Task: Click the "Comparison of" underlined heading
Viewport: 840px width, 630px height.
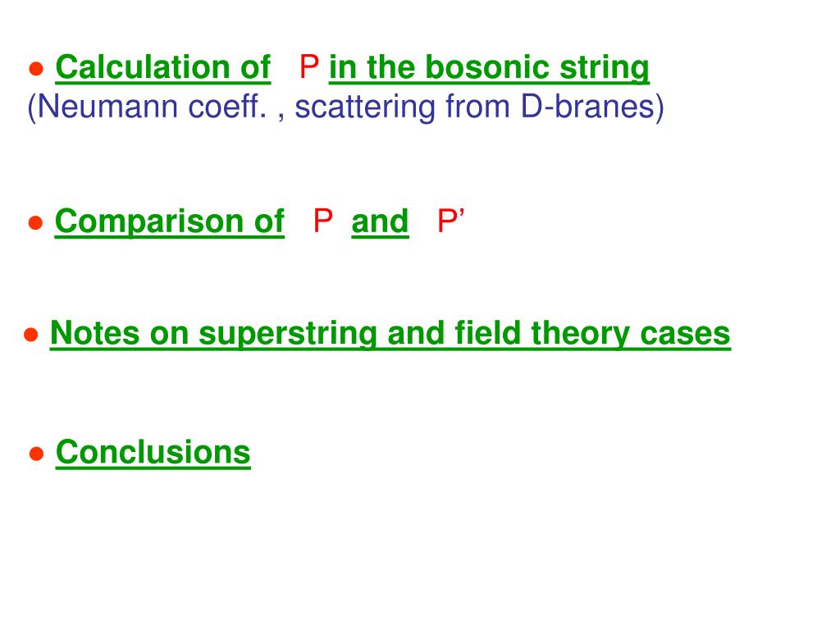Action: pos(169,221)
